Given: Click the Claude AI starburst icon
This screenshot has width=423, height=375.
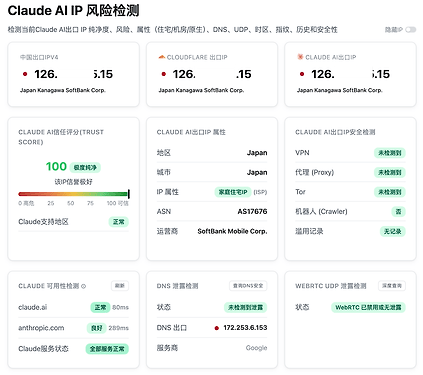Looking at the screenshot, I should [300, 57].
